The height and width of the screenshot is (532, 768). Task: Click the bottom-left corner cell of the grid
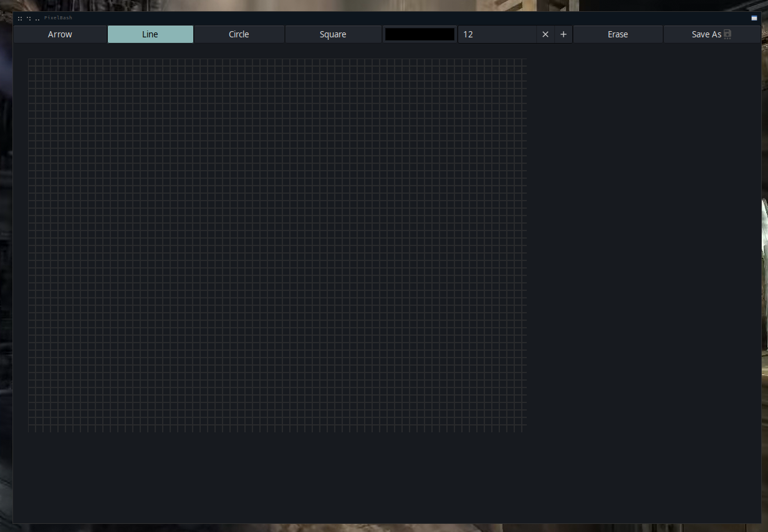pos(32,429)
